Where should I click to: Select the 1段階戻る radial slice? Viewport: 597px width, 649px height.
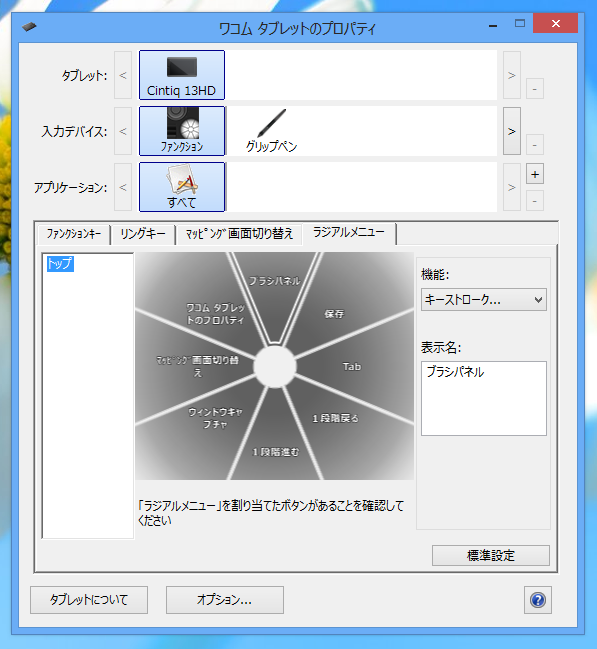click(335, 418)
